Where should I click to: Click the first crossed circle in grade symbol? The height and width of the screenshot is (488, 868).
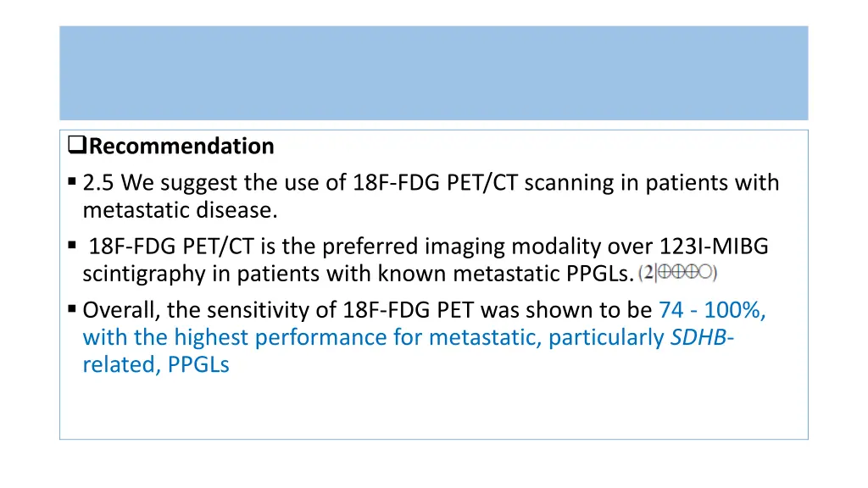pyautogui.click(x=665, y=272)
